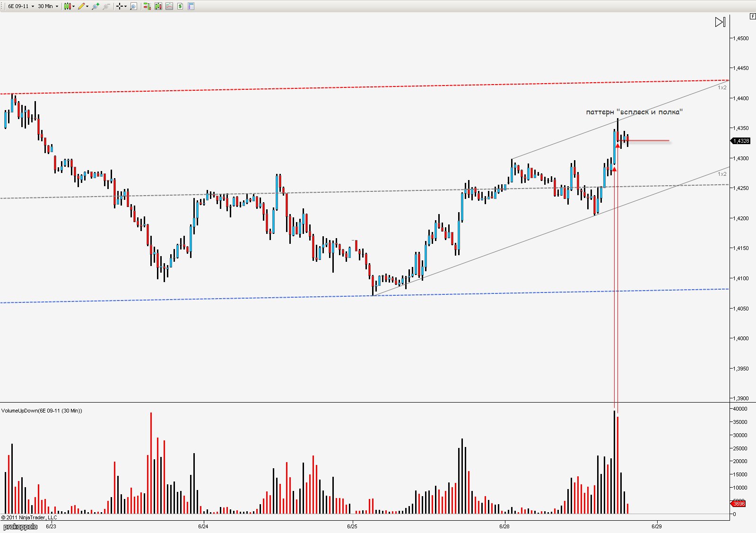Open the 30 Min interval dropdown
The width and height of the screenshot is (756, 533).
point(48,6)
